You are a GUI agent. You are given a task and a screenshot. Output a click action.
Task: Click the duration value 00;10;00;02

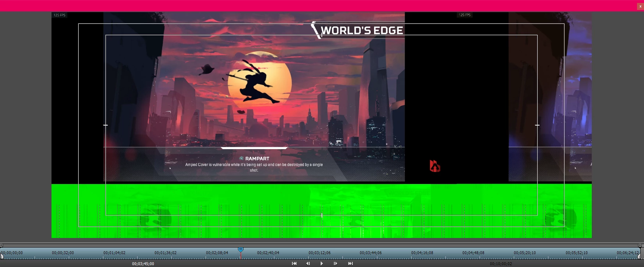501,264
